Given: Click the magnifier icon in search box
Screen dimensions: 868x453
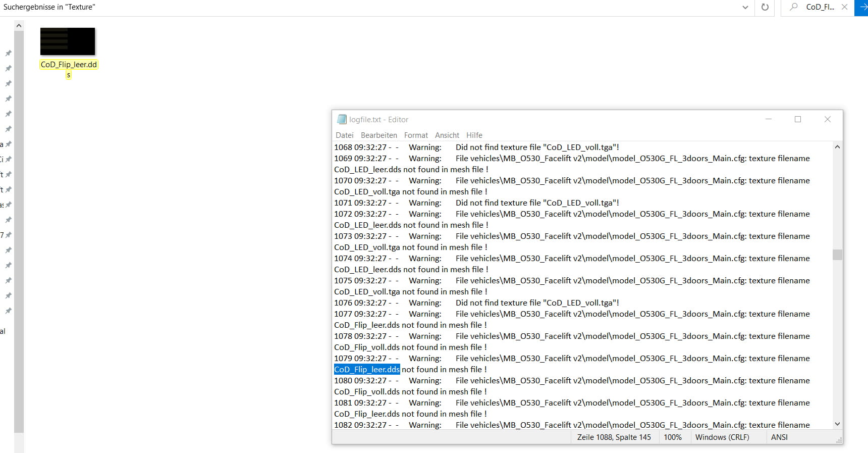Looking at the screenshot, I should click(794, 7).
